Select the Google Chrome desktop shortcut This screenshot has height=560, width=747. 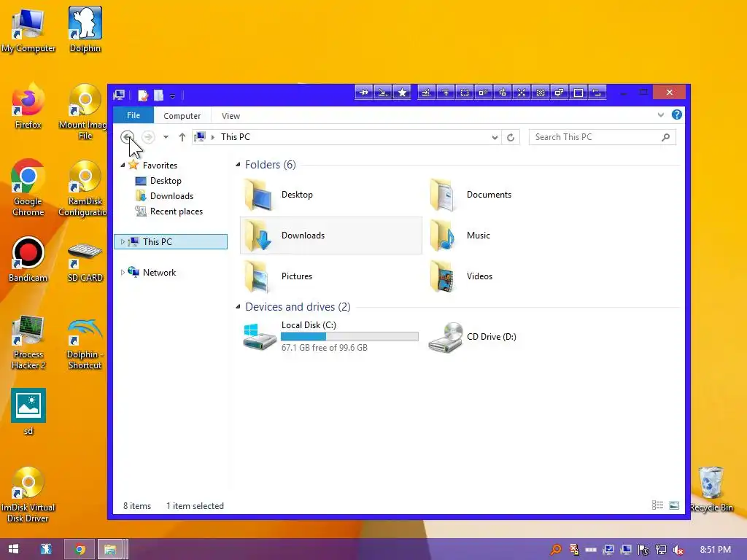(28, 187)
